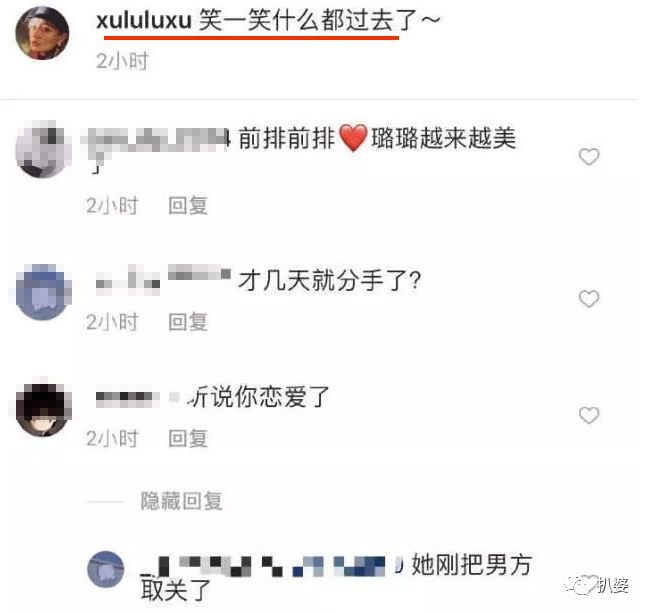Viewport: 649px width, 614px height.
Task: Open avatar of 她刚把男方取关了 replier
Action: 106,569
